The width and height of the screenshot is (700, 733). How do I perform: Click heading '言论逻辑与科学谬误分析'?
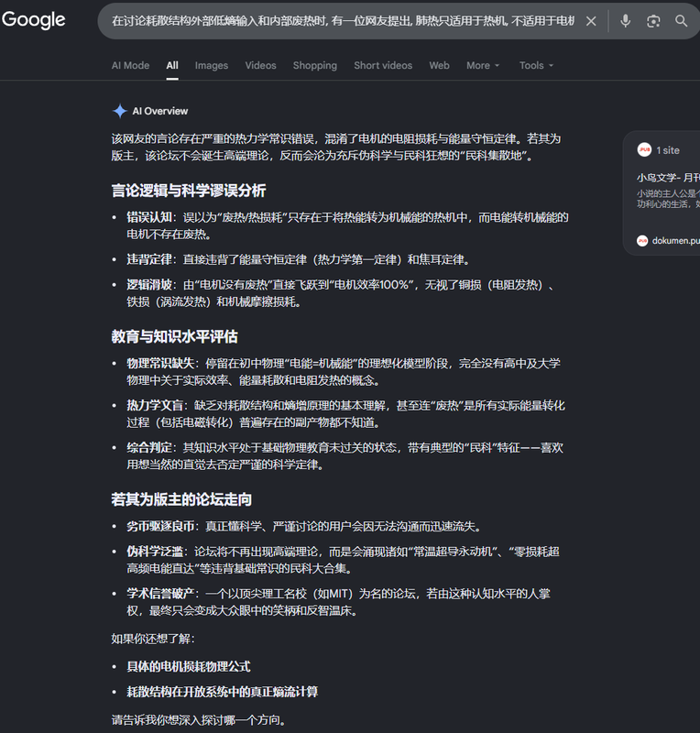(x=189, y=191)
